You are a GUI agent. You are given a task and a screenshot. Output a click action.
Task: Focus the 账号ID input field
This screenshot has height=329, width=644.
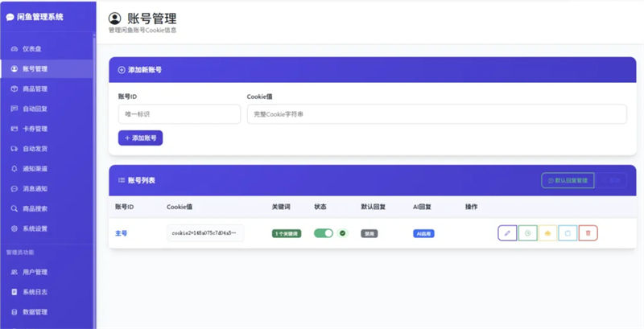point(179,114)
